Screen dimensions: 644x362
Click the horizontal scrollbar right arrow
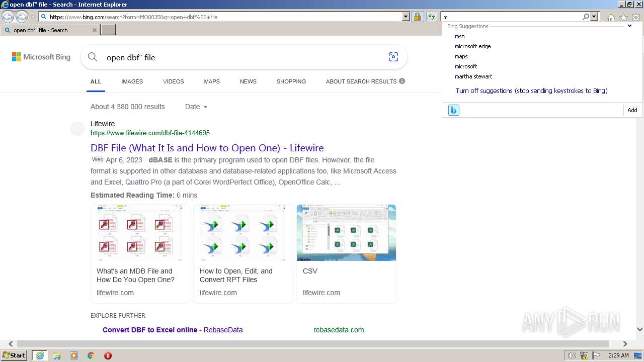(x=625, y=344)
